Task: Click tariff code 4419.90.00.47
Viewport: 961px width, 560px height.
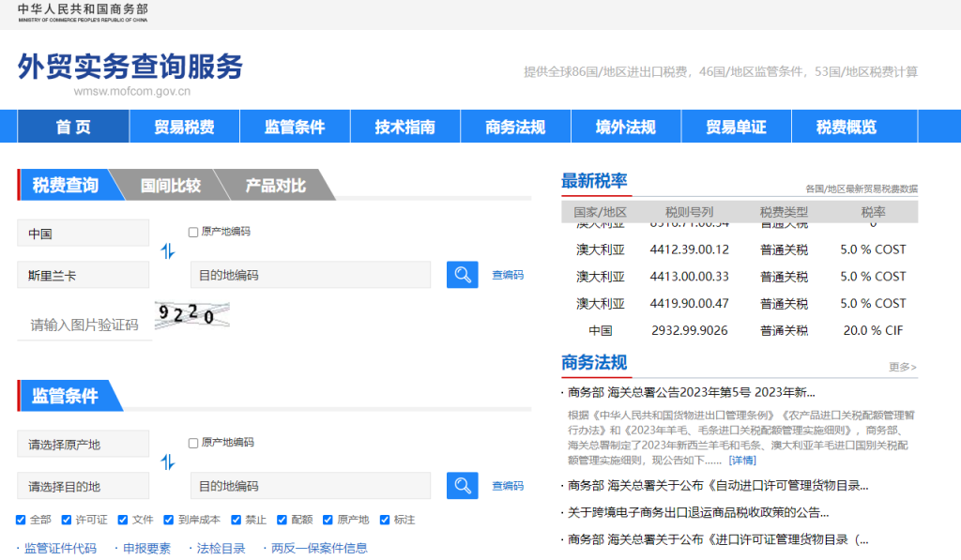Action: point(690,303)
